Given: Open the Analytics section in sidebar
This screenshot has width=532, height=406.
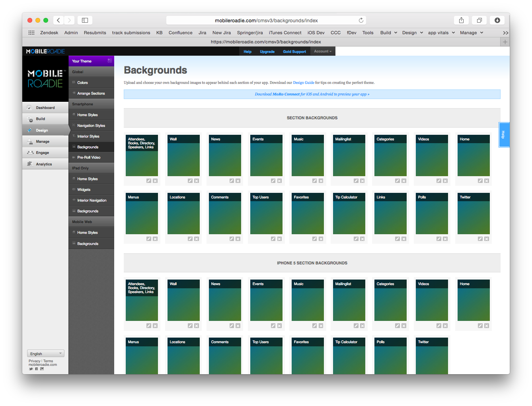Looking at the screenshot, I should click(44, 164).
